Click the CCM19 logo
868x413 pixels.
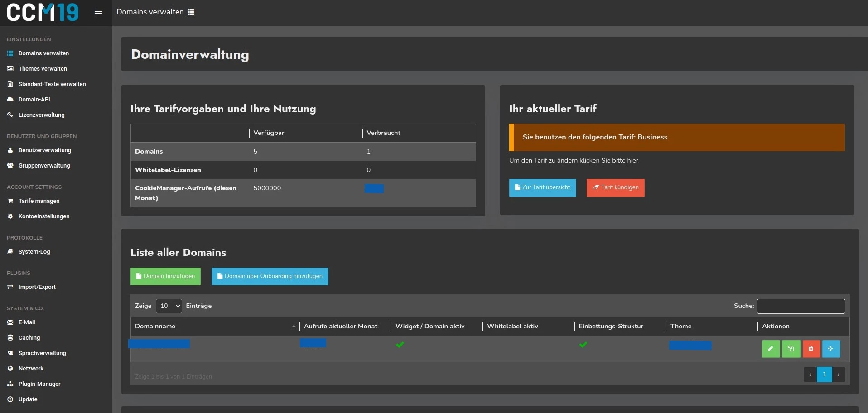click(x=43, y=12)
